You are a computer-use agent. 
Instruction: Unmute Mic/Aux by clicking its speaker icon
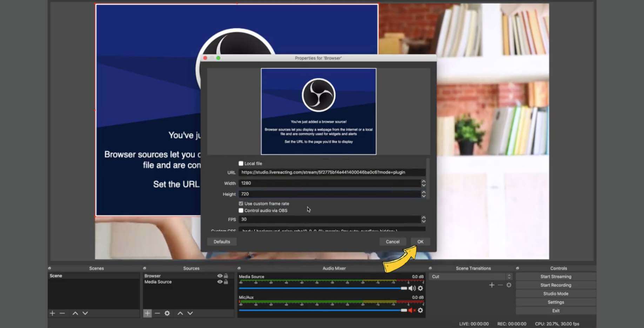point(411,310)
